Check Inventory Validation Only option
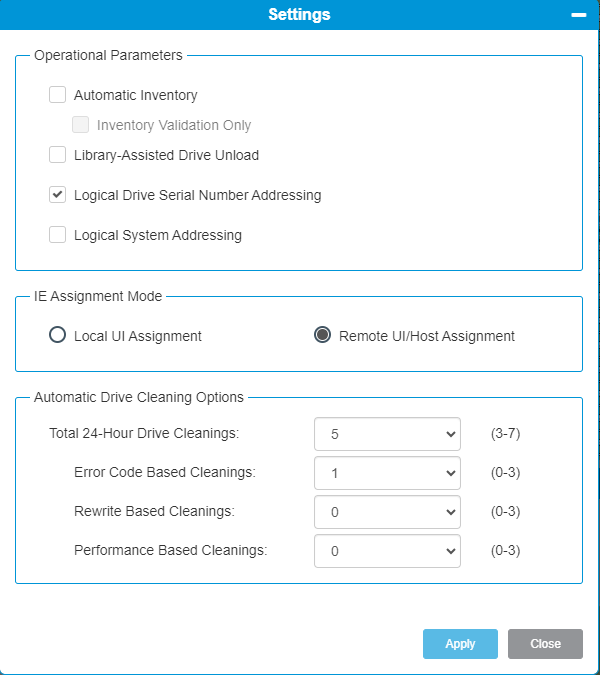The width and height of the screenshot is (600, 675). pyautogui.click(x=81, y=126)
